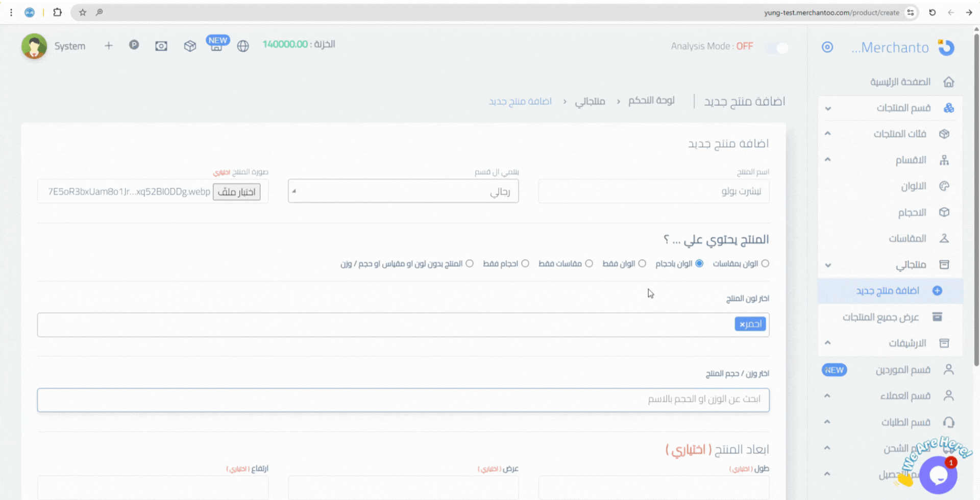
Task: Reload the page in the browser
Action: click(x=932, y=12)
